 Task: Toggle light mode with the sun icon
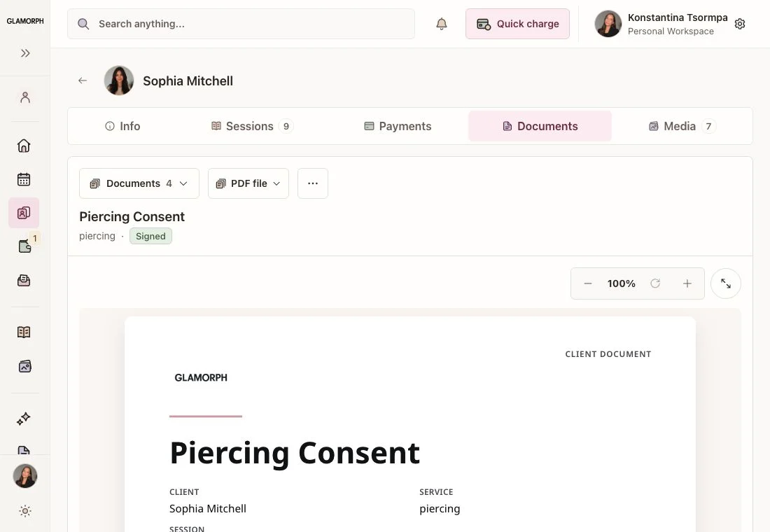[x=25, y=511]
